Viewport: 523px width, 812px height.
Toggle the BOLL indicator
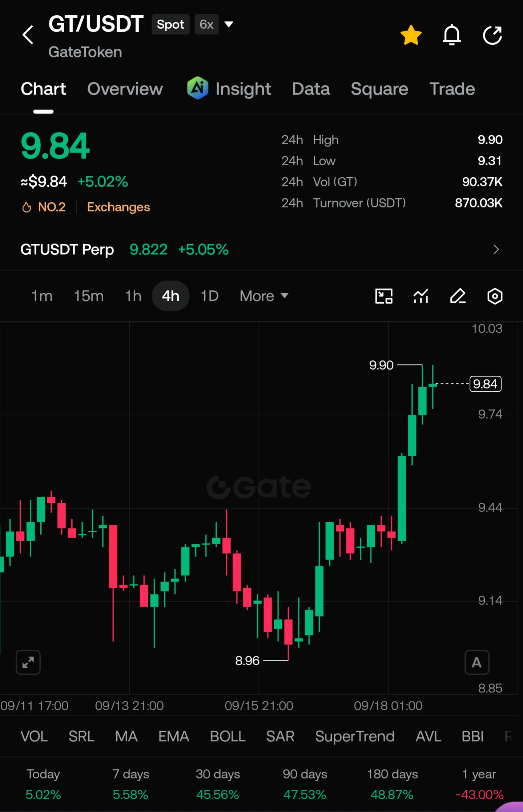[228, 736]
